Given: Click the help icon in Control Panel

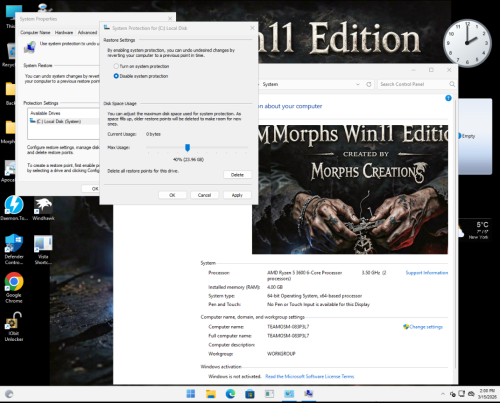Looking at the screenshot, I should 448,98.
